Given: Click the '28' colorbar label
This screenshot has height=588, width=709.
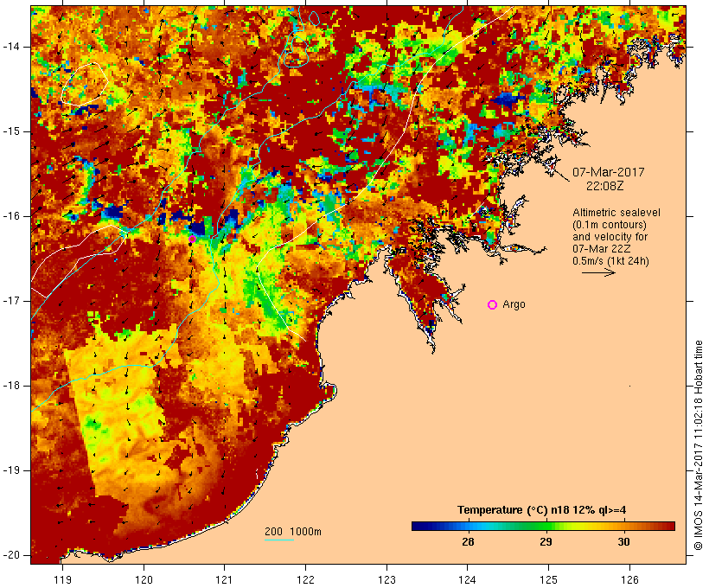Looking at the screenshot, I should coord(468,542).
